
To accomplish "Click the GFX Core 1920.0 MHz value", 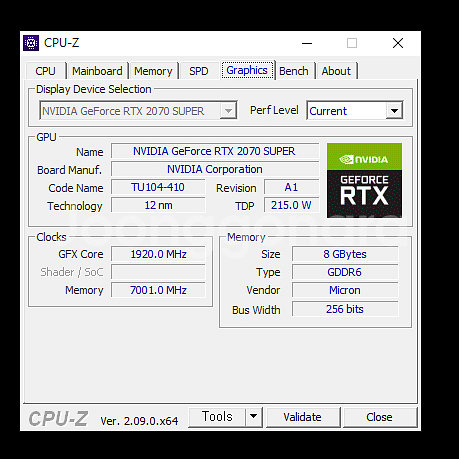I will pos(158,254).
